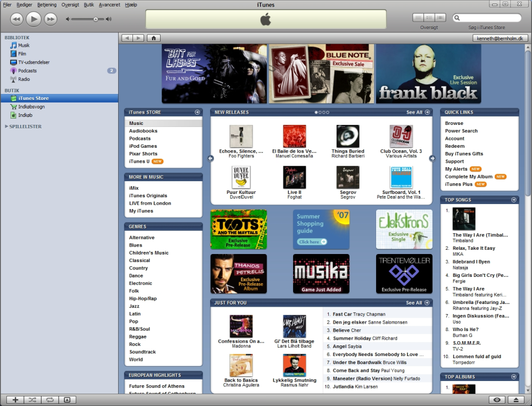532x406 pixels.
Task: Show or hide artwork viewer button
Action: (67, 400)
